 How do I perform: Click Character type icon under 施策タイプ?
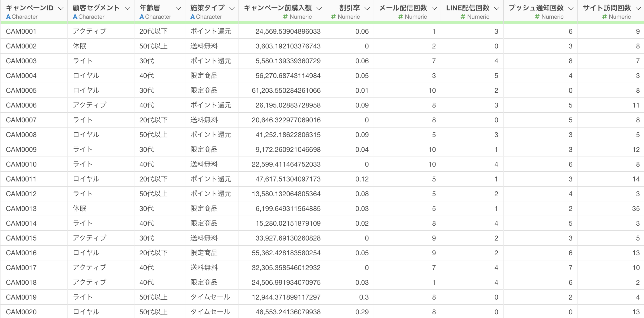pos(192,17)
